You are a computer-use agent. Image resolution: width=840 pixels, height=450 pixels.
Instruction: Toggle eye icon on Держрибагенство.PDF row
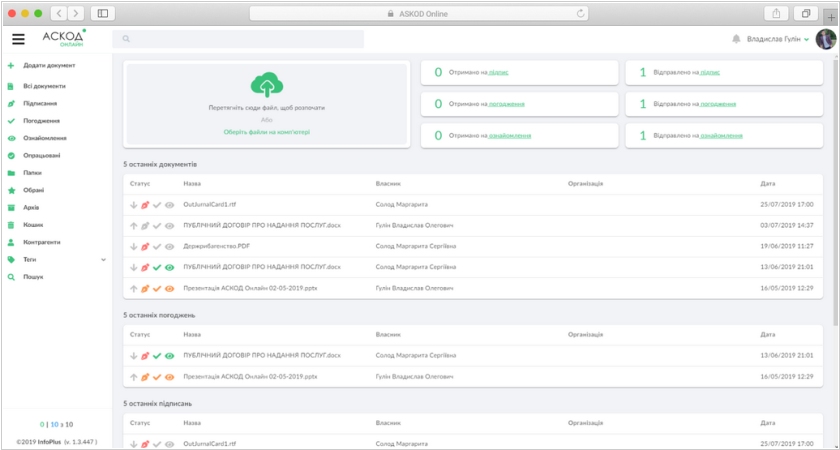click(x=169, y=246)
